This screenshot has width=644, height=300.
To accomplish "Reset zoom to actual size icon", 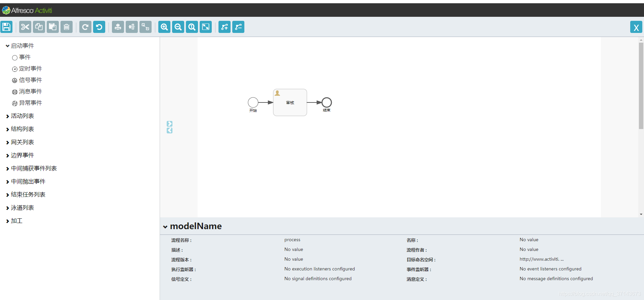I will point(192,27).
